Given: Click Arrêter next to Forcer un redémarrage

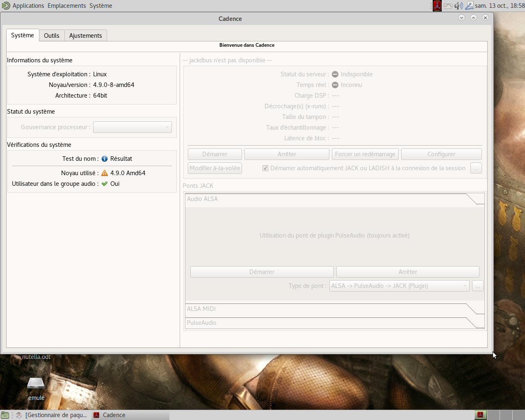Looking at the screenshot, I should (287, 154).
